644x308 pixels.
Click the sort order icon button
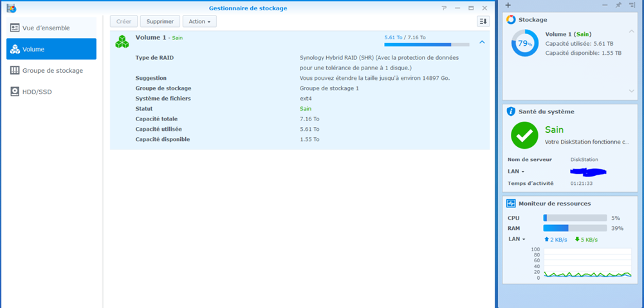point(483,21)
